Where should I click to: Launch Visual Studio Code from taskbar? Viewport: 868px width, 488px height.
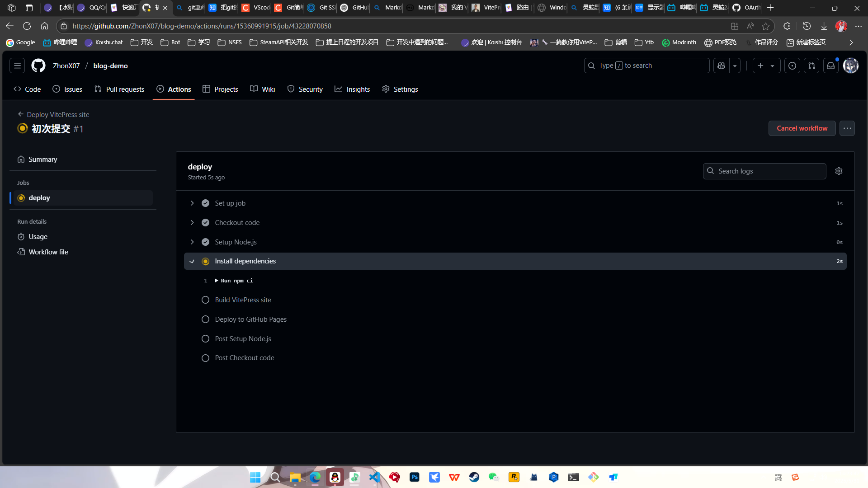(374, 477)
